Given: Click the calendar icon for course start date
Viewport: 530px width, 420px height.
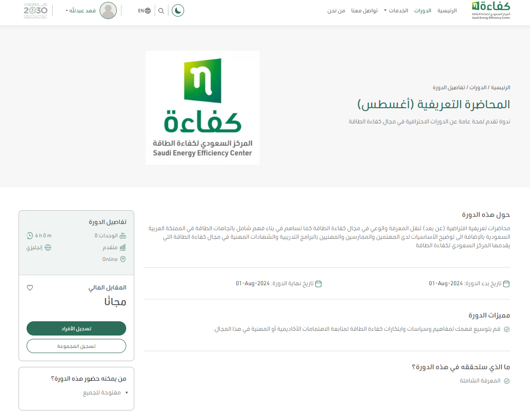Looking at the screenshot, I should [x=506, y=284].
